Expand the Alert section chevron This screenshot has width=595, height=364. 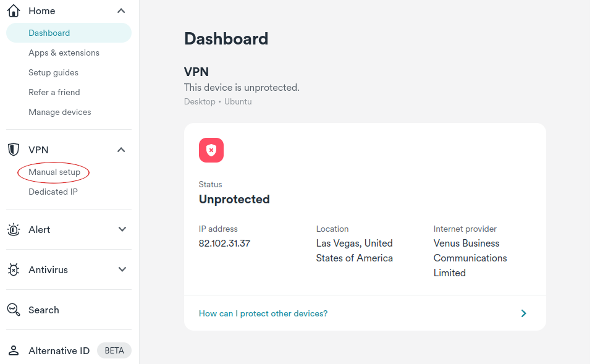point(122,229)
